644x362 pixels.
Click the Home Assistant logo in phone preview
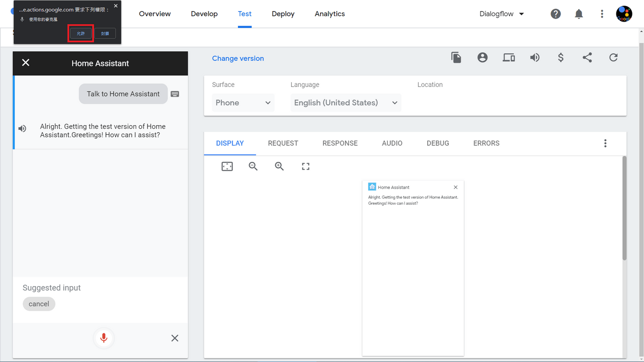tap(372, 187)
